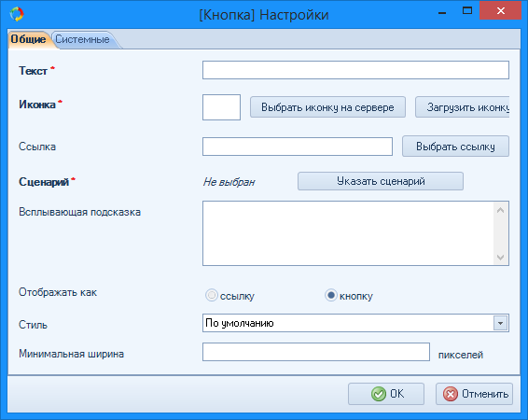Focus the Ссылка input field
528x420 pixels.
coord(298,147)
